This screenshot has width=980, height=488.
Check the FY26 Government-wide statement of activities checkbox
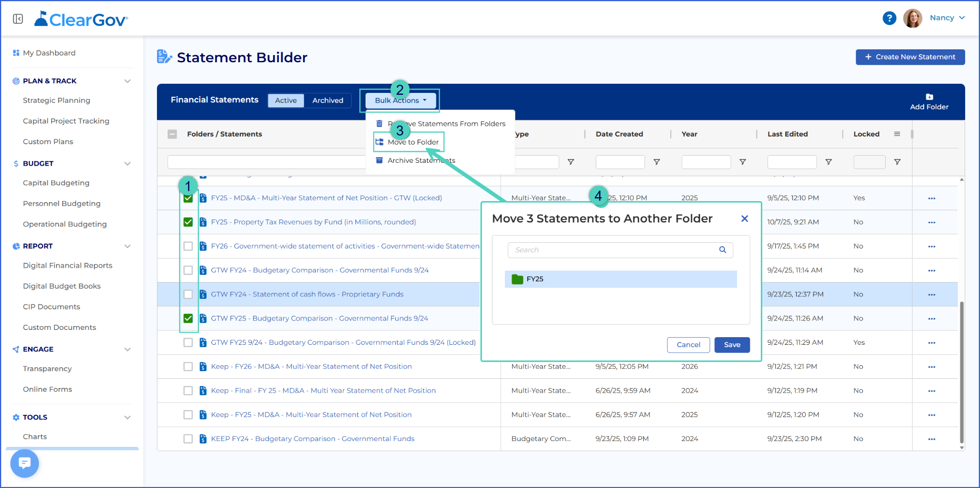[188, 246]
